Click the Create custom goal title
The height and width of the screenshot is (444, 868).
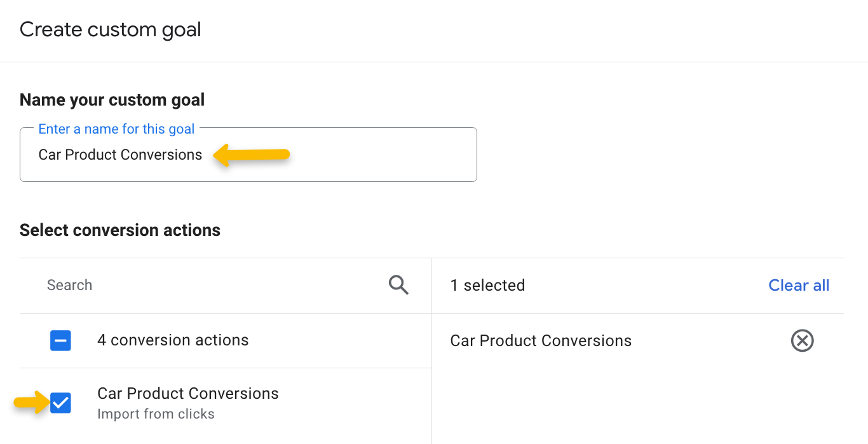pyautogui.click(x=111, y=30)
